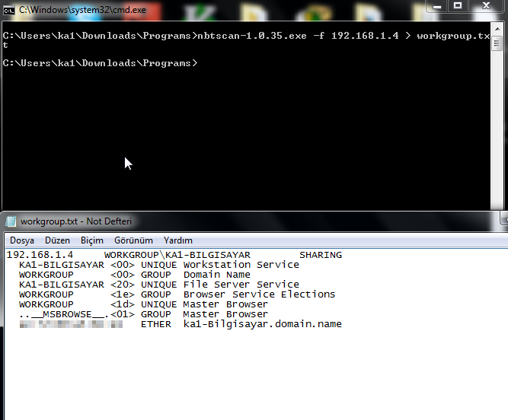
Task: Place cursor on the 192.168.1.4 line in Notepad
Action: [x=39, y=255]
